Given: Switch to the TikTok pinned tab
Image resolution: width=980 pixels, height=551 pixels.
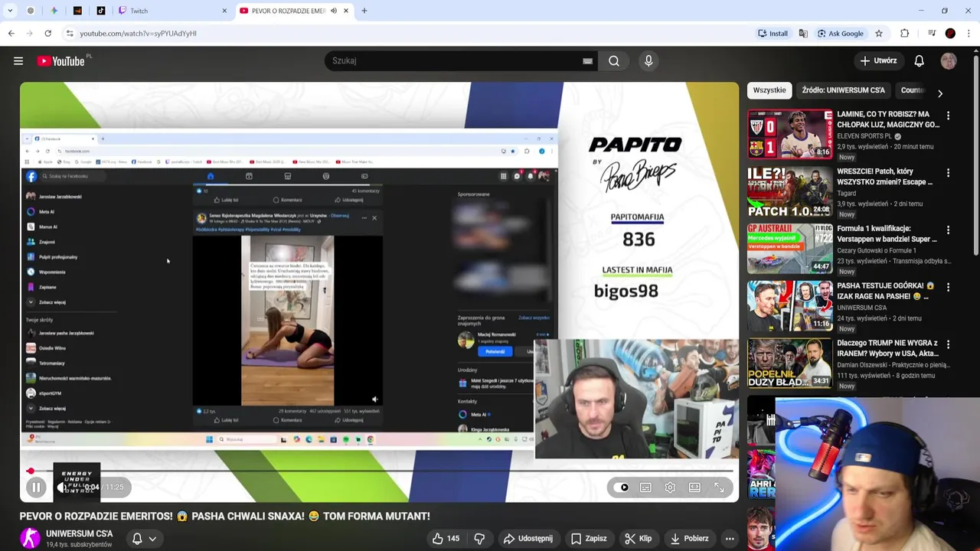Looking at the screenshot, I should tap(101, 11).
